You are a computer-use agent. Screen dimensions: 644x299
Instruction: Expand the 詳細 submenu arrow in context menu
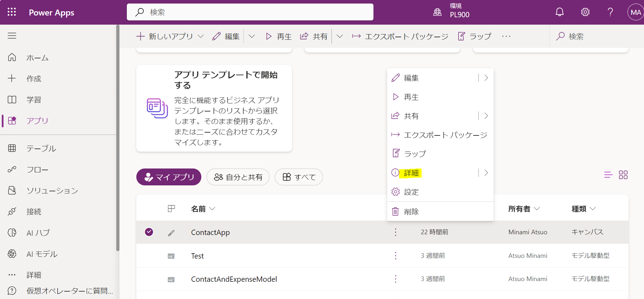[486, 173]
